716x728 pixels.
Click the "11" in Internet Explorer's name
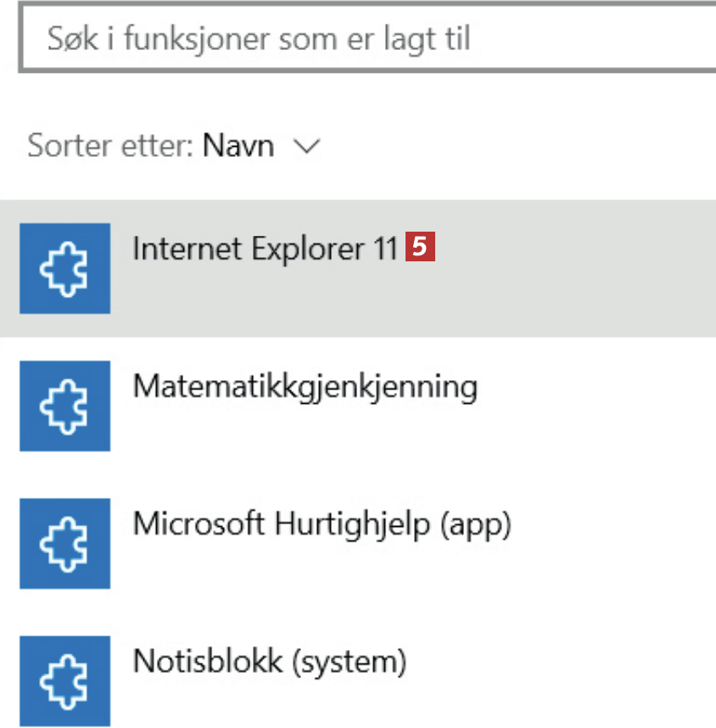[387, 248]
